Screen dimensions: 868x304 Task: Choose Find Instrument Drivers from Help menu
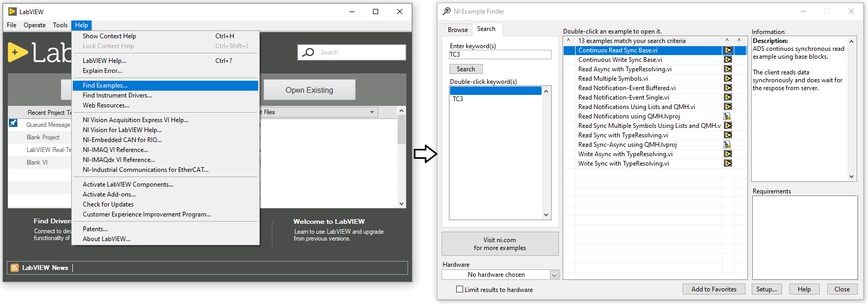117,95
